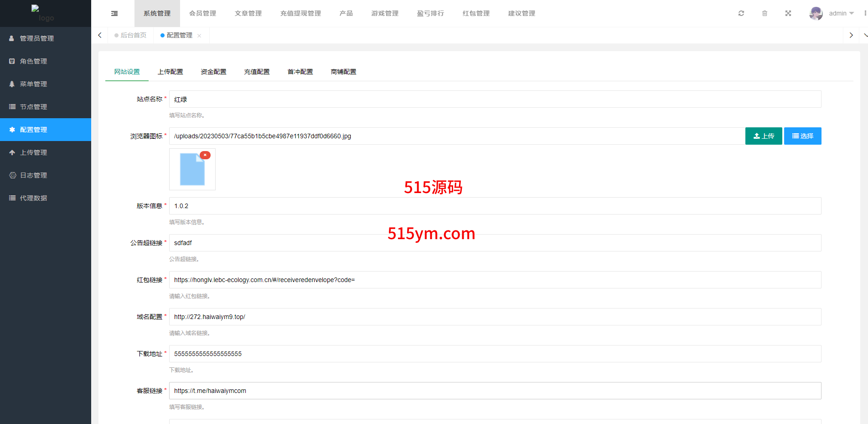Click the 站点名称 input field

coord(495,99)
